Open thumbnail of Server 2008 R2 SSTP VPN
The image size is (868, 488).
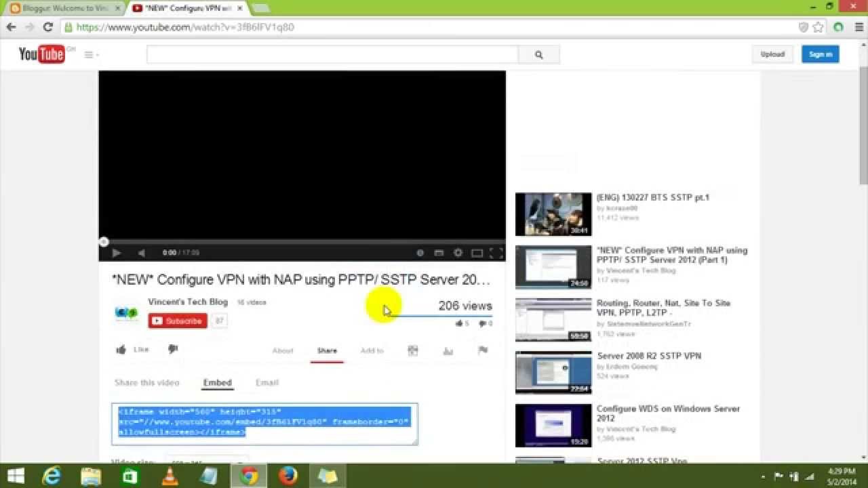point(553,373)
